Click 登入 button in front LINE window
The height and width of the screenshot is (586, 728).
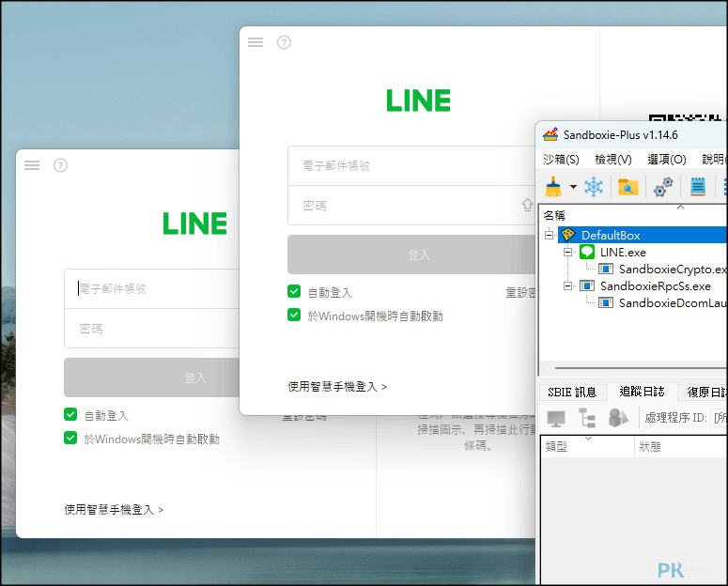[x=411, y=254]
